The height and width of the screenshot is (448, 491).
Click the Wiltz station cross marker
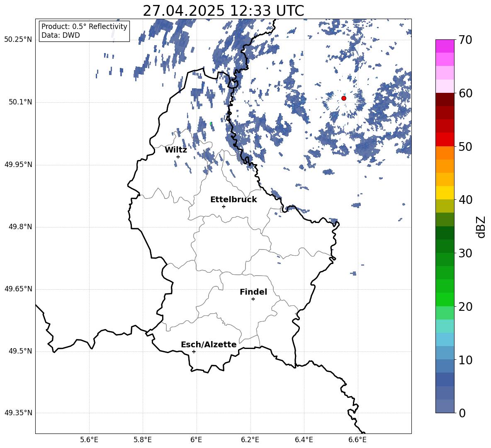[178, 157]
